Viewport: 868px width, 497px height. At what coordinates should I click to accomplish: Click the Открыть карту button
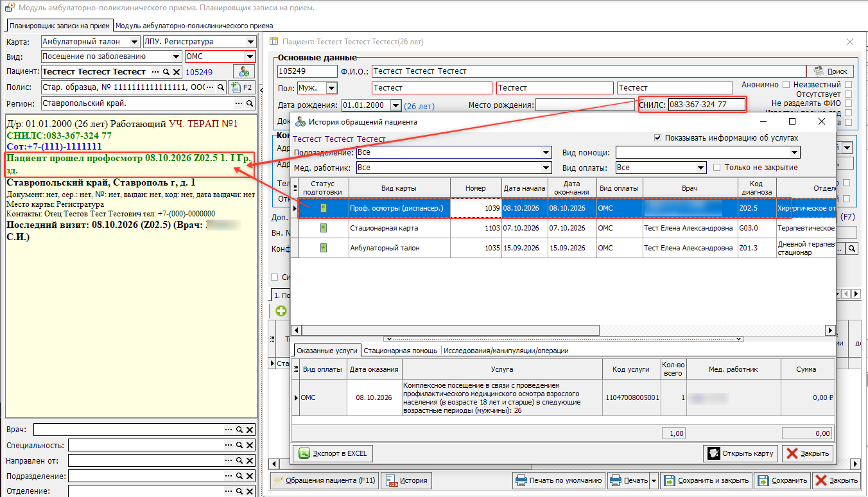click(741, 453)
